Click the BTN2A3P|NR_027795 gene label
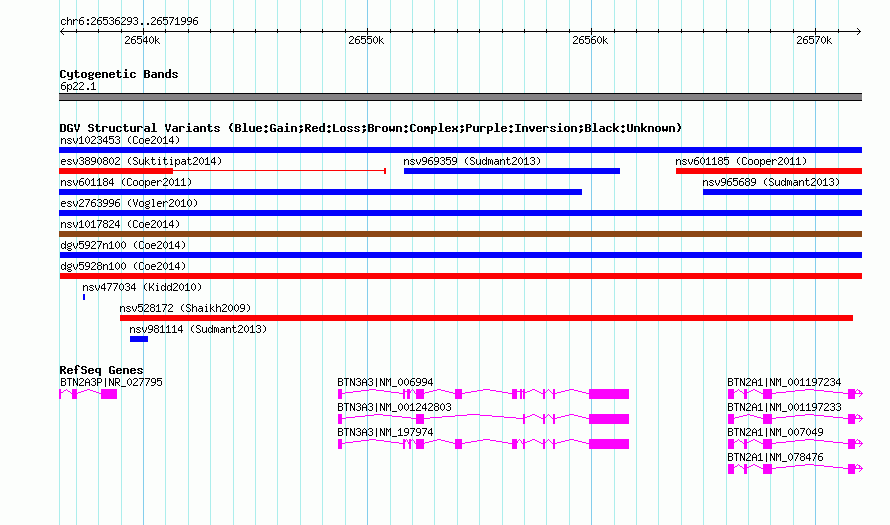890x525 pixels. [x=111, y=383]
